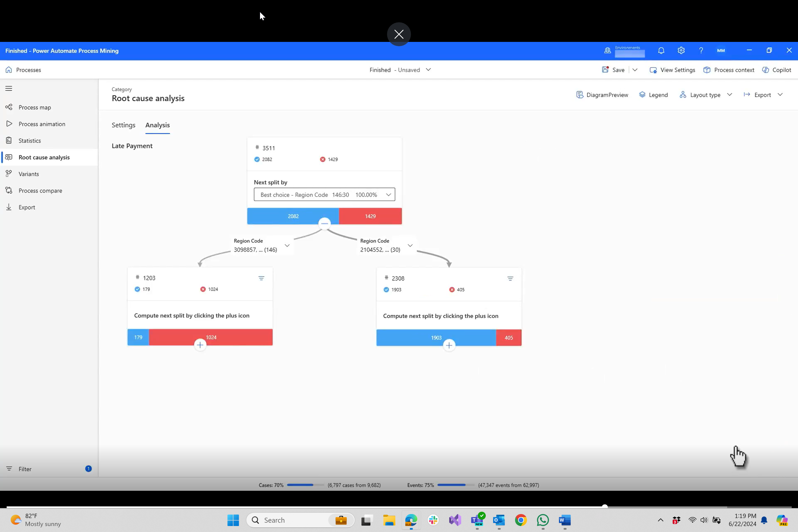Image resolution: width=798 pixels, height=532 pixels.
Task: Collapse the root node with the minus control
Action: tap(324, 223)
